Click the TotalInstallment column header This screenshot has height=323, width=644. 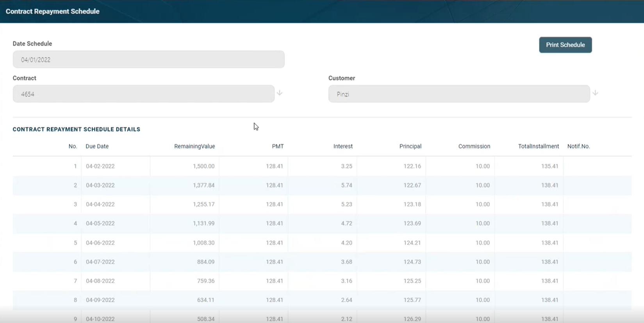[x=538, y=146]
